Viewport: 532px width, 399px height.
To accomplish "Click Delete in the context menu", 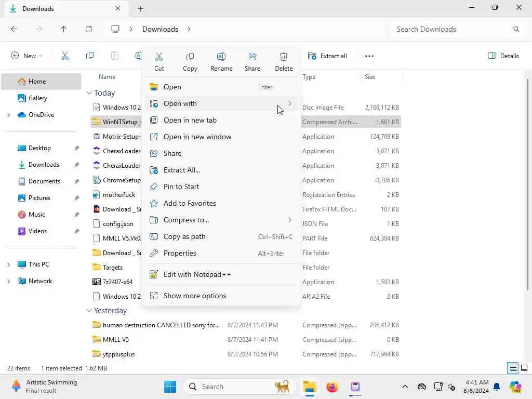I will click(x=284, y=62).
